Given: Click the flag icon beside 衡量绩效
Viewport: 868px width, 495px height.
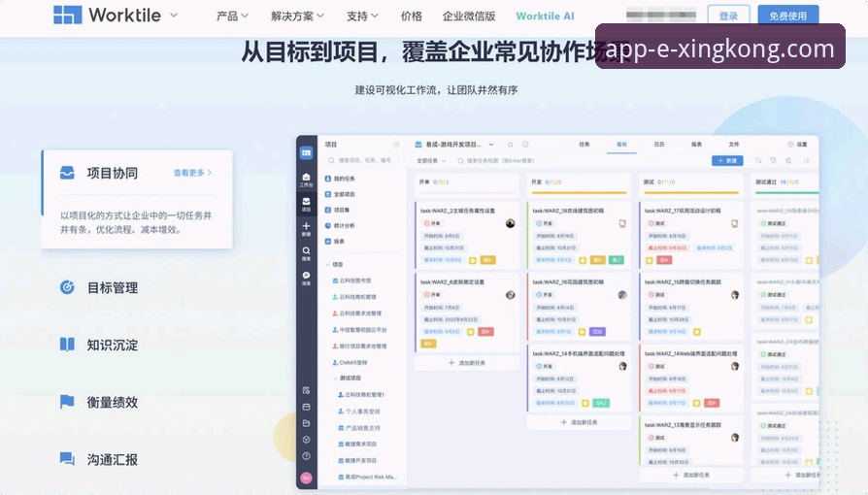Looking at the screenshot, I should (67, 402).
